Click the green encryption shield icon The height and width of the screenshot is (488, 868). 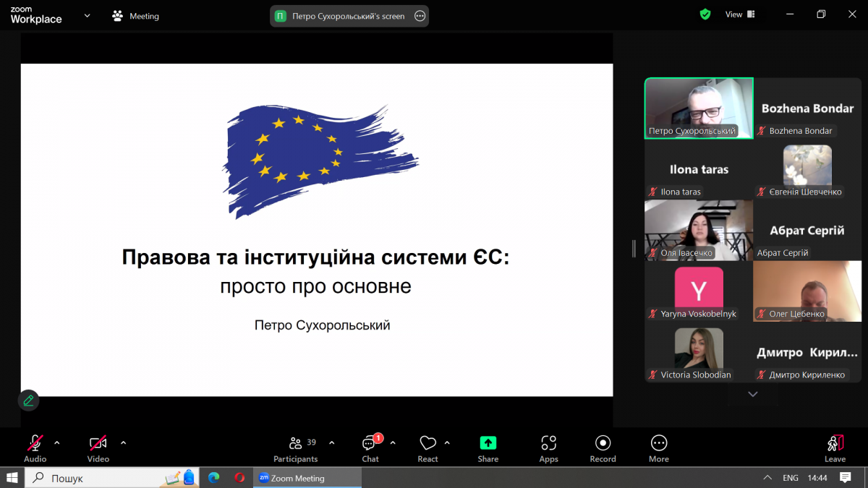click(x=705, y=14)
